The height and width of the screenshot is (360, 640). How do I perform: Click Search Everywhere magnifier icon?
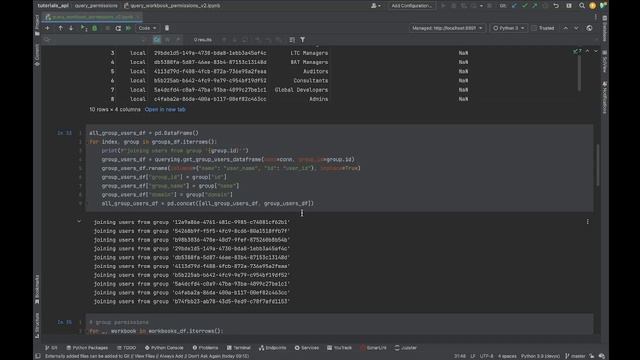click(582, 6)
